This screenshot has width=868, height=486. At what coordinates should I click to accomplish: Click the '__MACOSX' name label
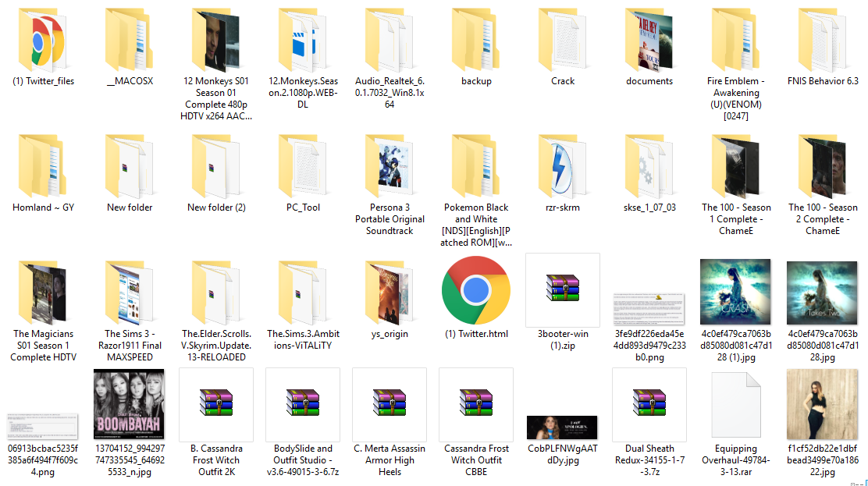(x=130, y=81)
